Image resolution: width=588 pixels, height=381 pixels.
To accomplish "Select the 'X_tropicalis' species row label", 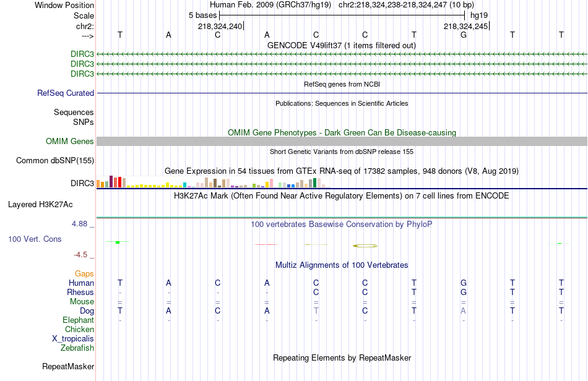I will point(73,339).
